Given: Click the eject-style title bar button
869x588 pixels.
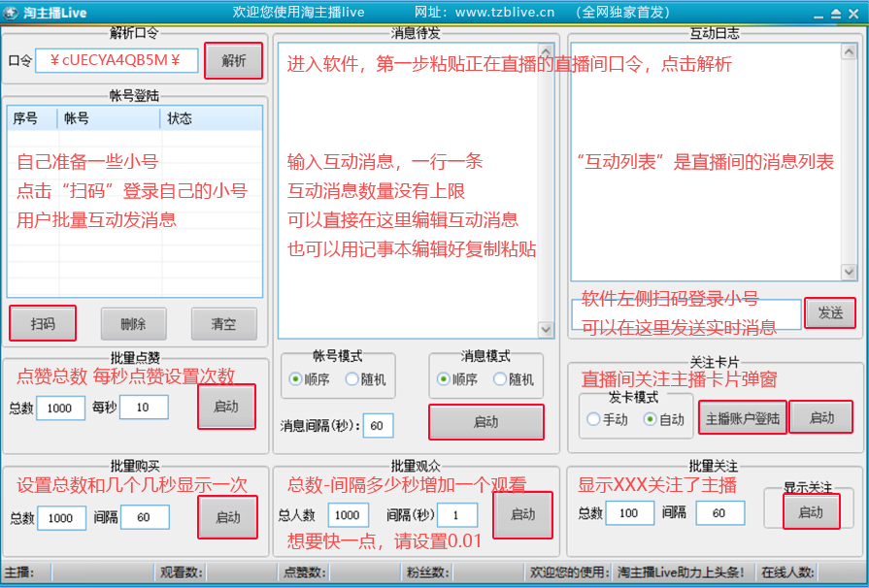Looking at the screenshot, I should point(836,14).
